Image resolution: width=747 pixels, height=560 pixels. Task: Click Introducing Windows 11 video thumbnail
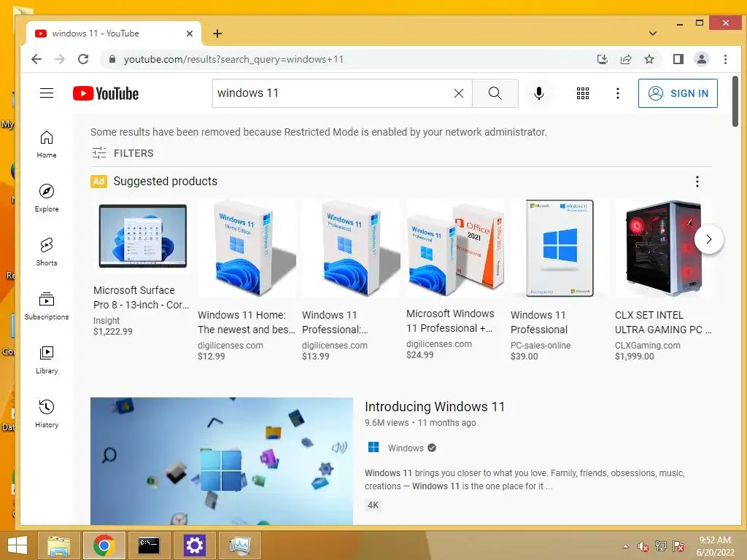tap(222, 461)
